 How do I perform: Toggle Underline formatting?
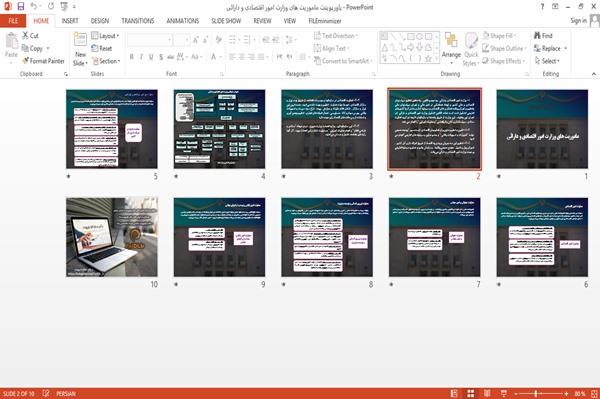[151, 57]
